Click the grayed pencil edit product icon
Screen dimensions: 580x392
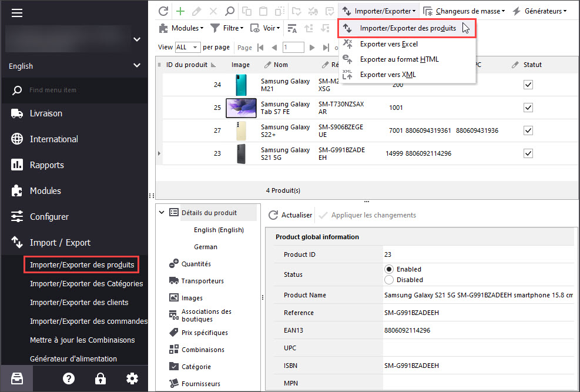click(x=196, y=11)
